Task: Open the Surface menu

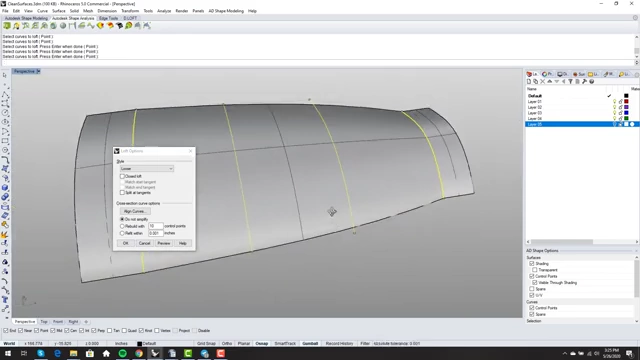Action: point(59,11)
